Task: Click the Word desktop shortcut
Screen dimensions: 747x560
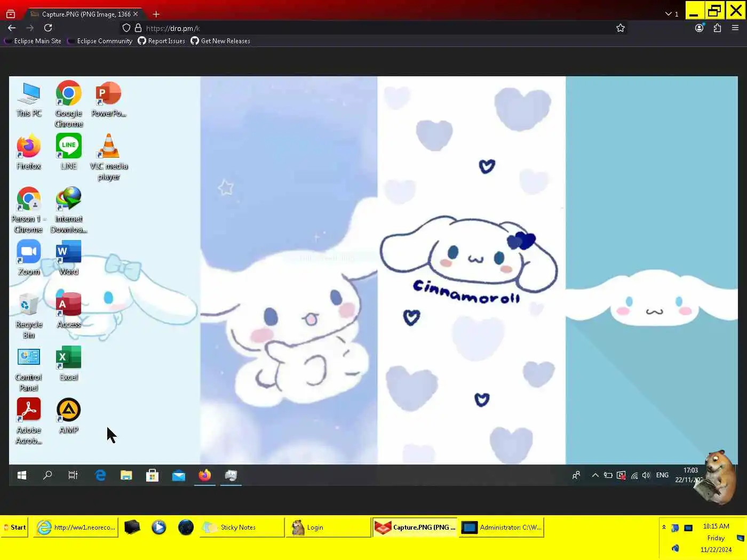Action: click(69, 258)
